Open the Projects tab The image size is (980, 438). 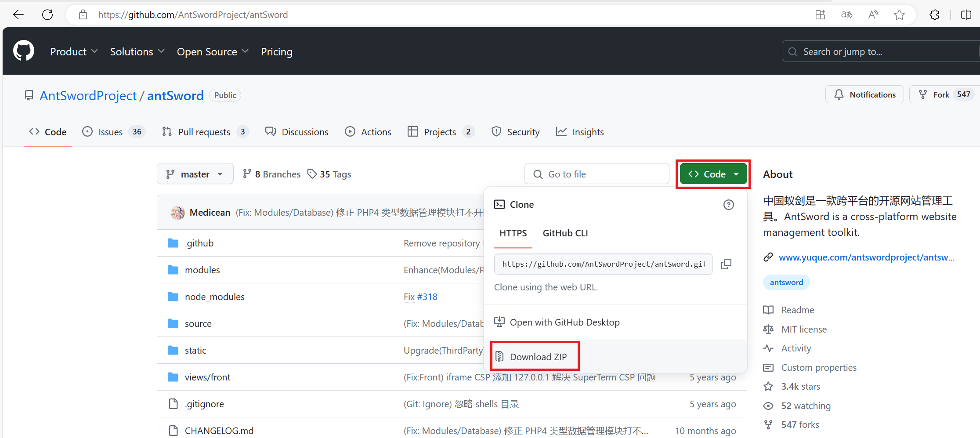point(441,132)
